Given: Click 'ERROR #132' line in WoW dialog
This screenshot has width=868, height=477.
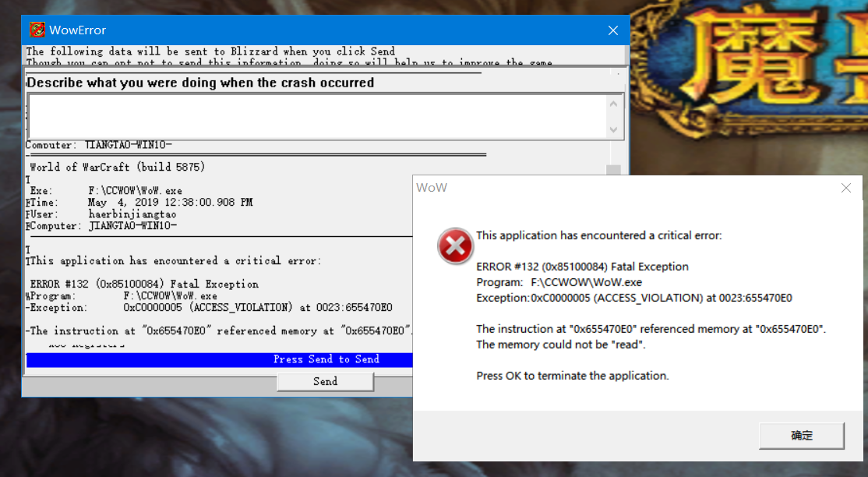Looking at the screenshot, I should point(582,267).
